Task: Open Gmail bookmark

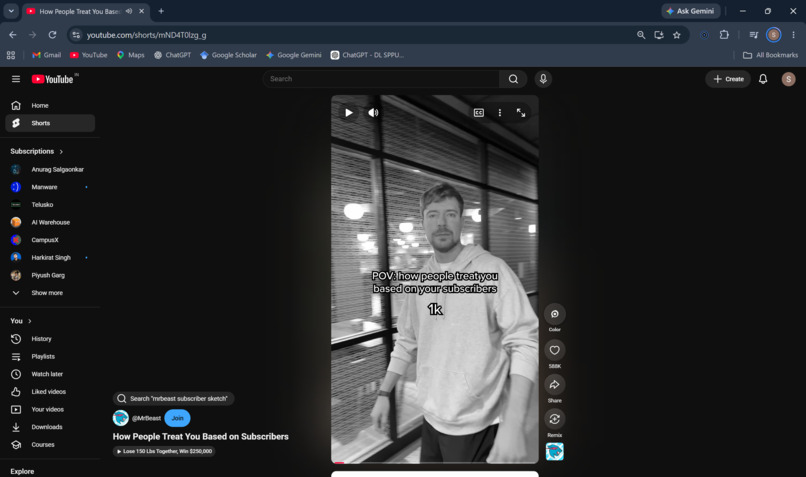Action: coord(46,55)
